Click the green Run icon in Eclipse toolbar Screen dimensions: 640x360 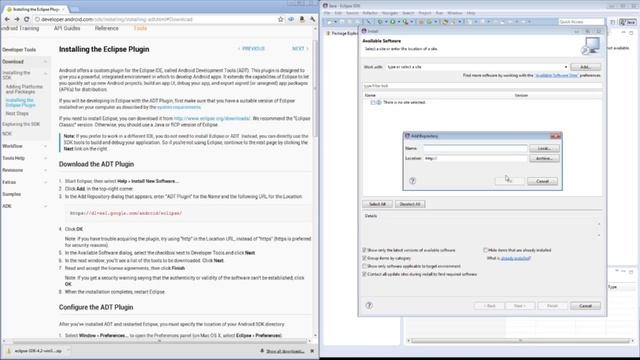click(392, 22)
